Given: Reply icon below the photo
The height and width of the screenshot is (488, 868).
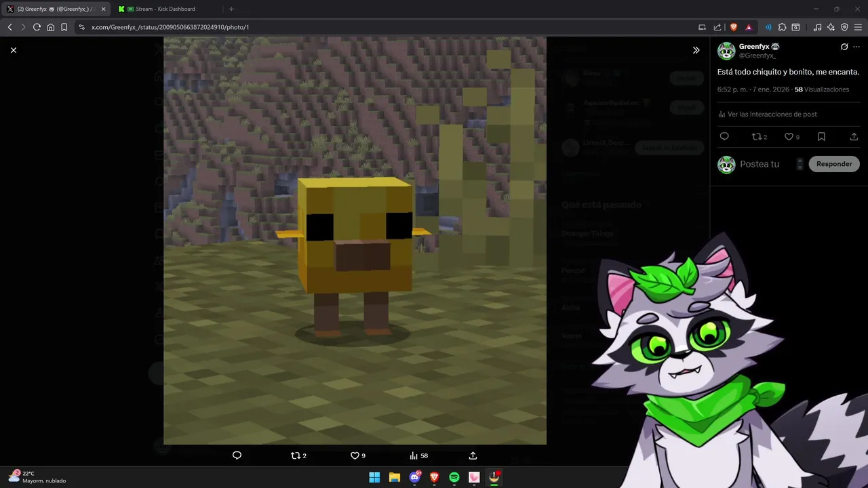Looking at the screenshot, I should click(237, 455).
